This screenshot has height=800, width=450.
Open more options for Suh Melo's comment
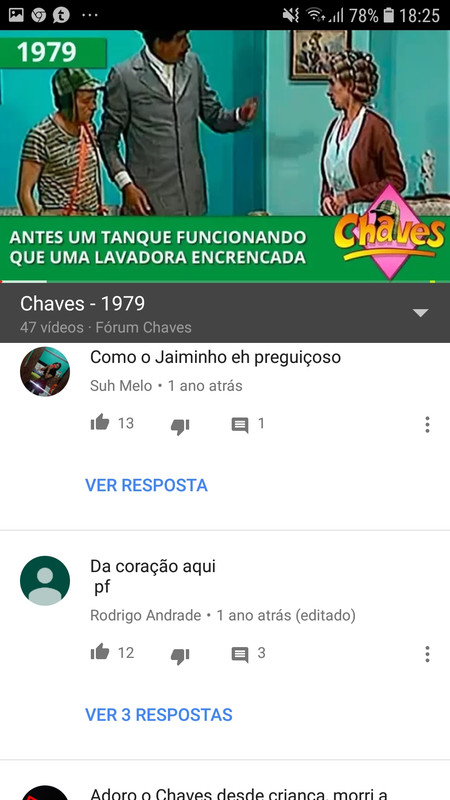pos(427,424)
